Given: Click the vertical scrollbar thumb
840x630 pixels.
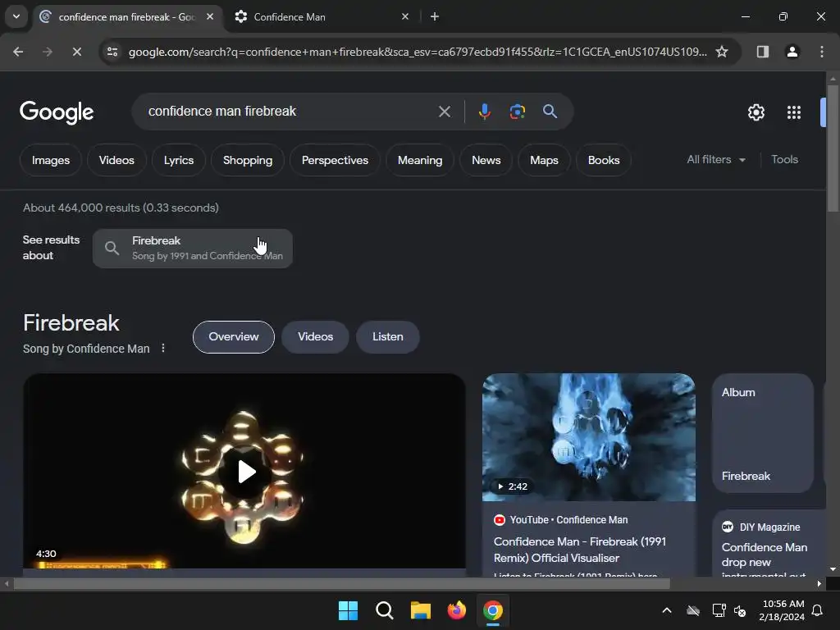Looking at the screenshot, I should click(833, 148).
